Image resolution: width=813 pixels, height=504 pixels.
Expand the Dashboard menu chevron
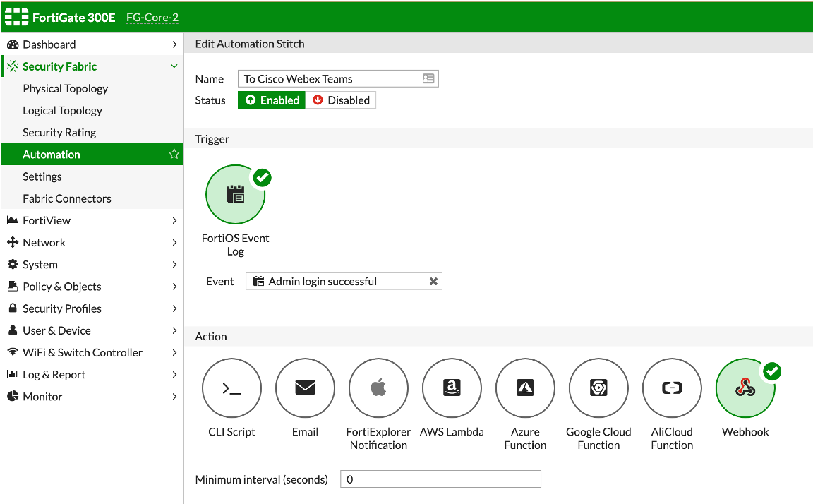174,44
